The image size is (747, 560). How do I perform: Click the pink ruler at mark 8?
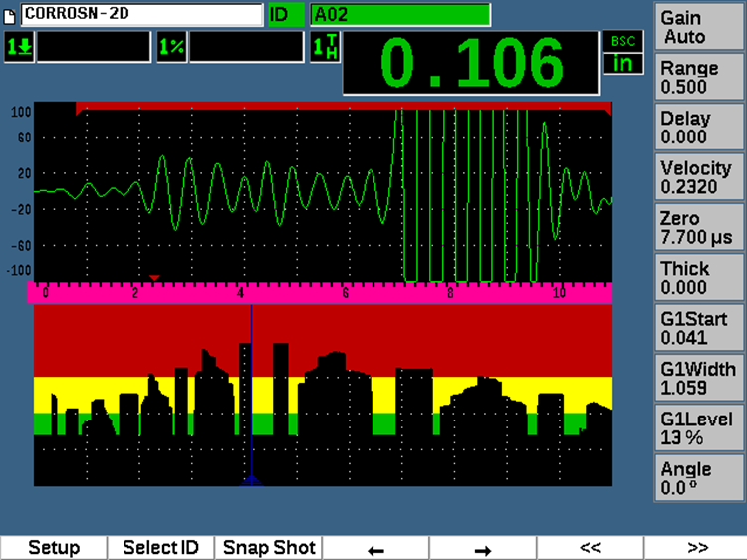tap(450, 293)
